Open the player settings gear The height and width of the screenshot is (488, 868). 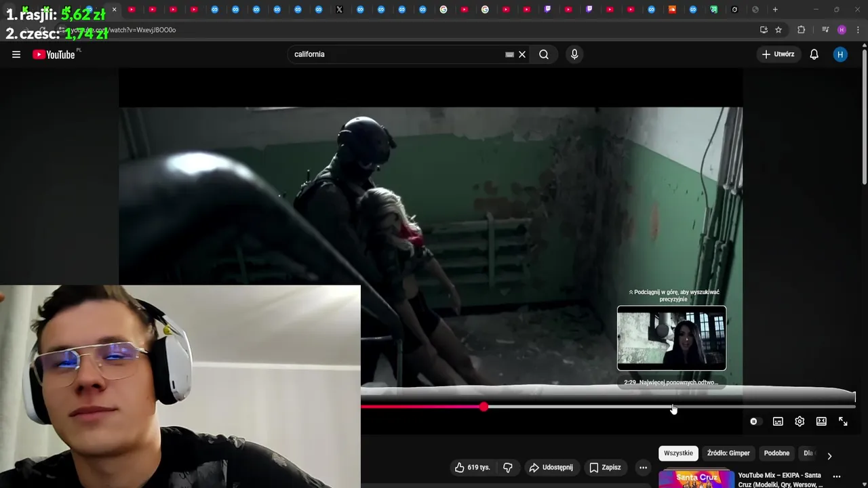click(x=800, y=422)
